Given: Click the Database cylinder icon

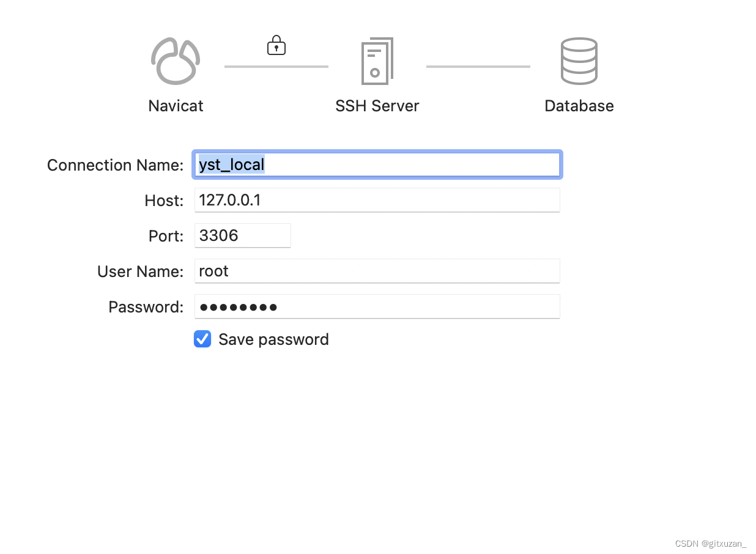Looking at the screenshot, I should [579, 61].
